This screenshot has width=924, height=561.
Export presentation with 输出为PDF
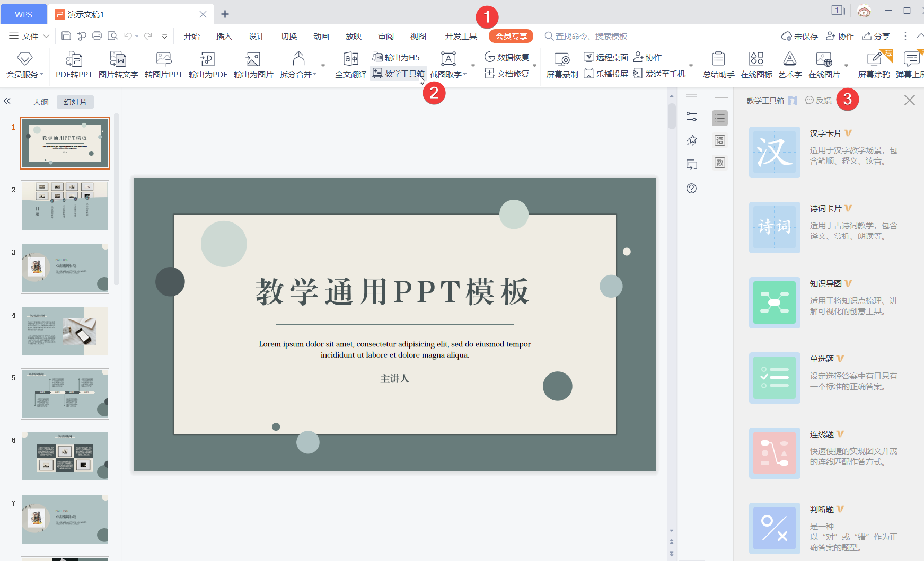208,65
